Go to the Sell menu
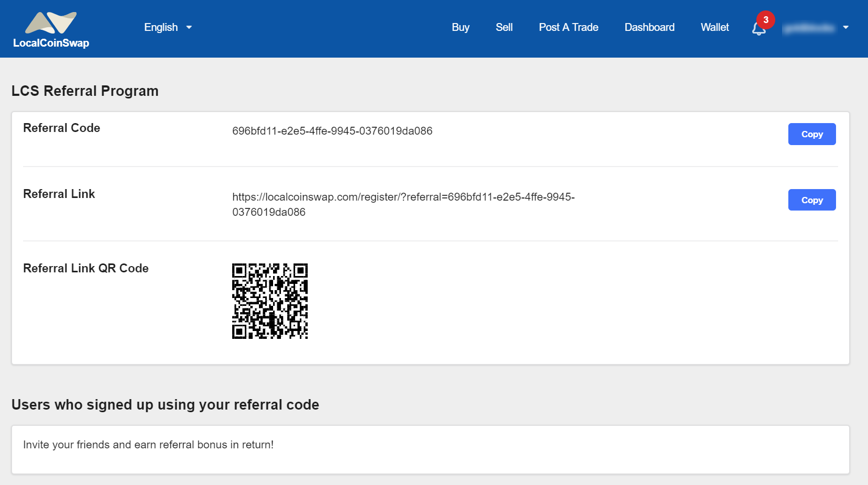This screenshot has width=868, height=485. click(504, 27)
